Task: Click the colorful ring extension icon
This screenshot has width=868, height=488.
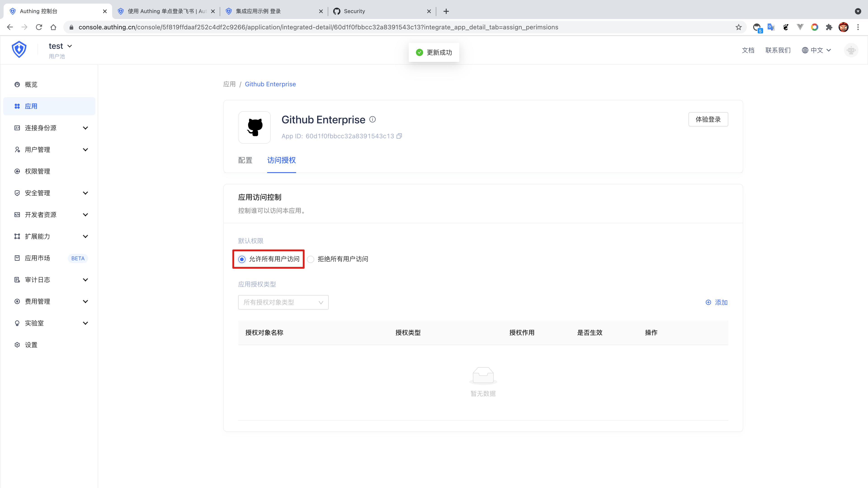Action: (x=814, y=27)
